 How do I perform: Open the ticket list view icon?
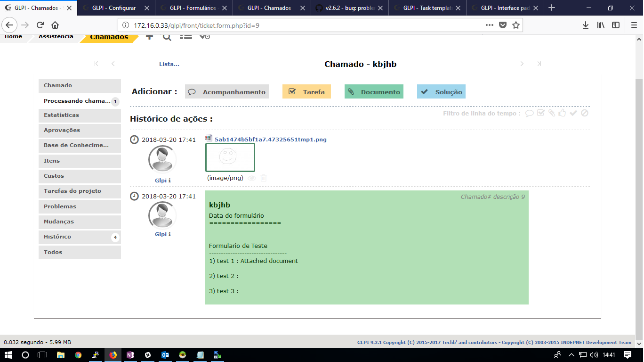pos(185,36)
